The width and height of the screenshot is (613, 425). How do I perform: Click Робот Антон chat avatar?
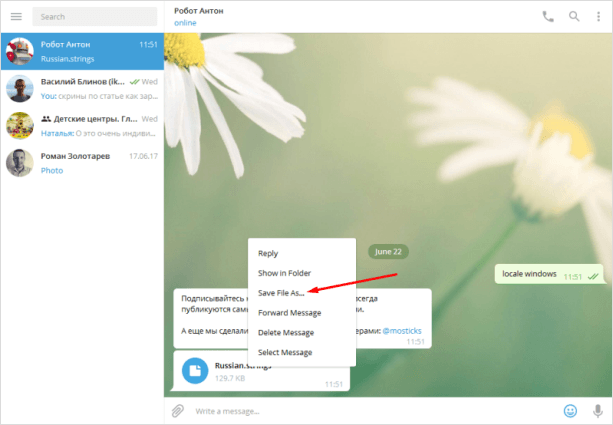[x=20, y=51]
